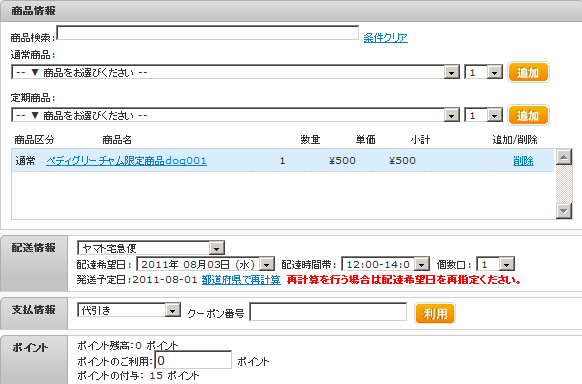Open the 定期商品 product selection dropdown

pos(236,115)
